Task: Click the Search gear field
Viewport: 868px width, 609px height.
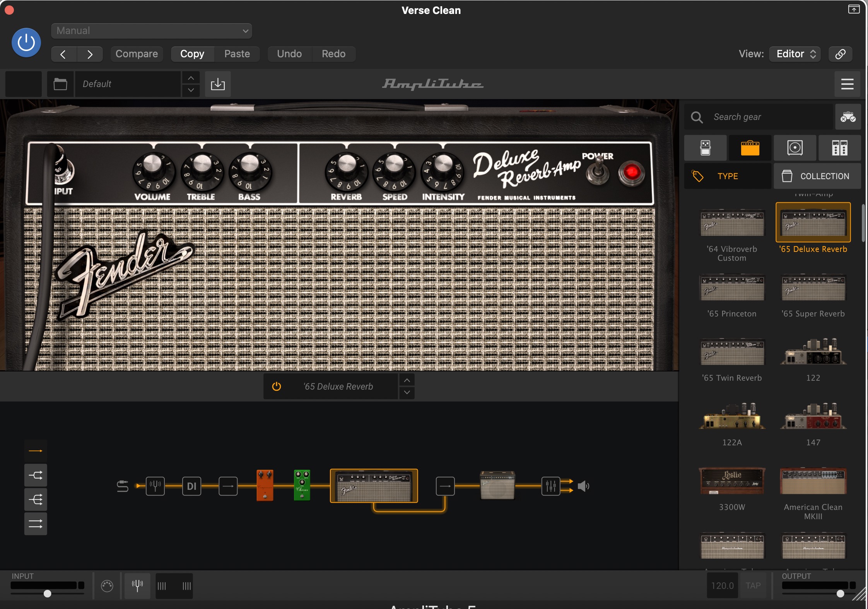Action: [x=758, y=117]
